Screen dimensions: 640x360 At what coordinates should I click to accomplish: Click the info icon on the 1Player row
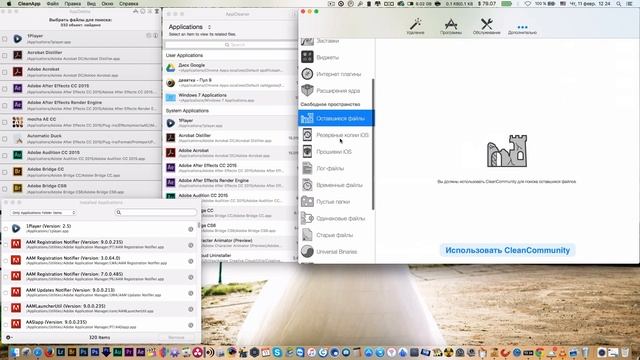tap(156, 36)
